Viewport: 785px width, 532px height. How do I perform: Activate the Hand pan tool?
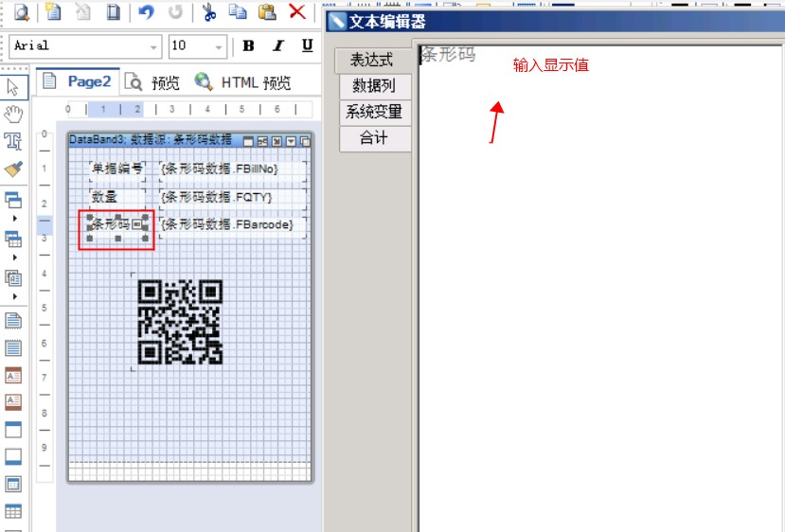[x=13, y=115]
